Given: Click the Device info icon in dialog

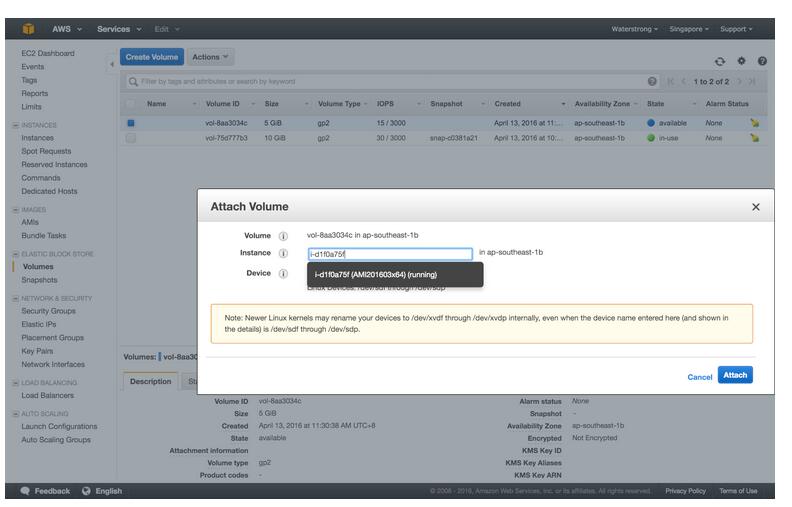Looking at the screenshot, I should tap(283, 274).
